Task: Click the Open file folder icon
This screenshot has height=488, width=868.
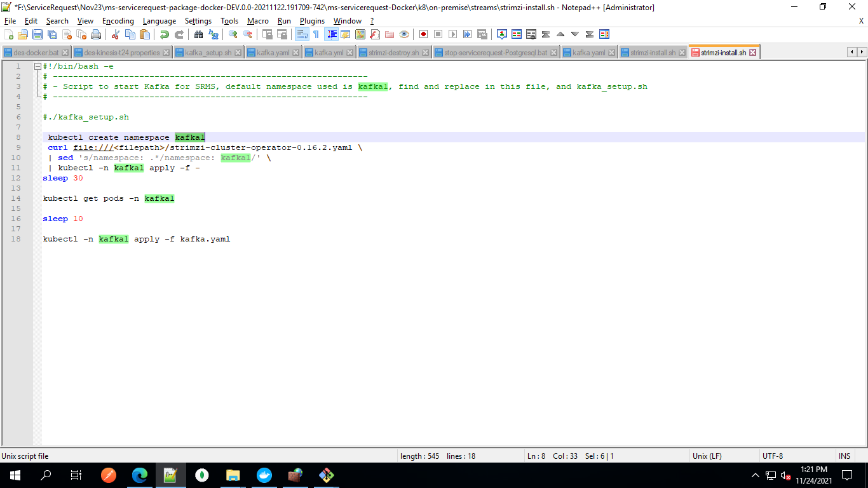Action: [x=22, y=34]
